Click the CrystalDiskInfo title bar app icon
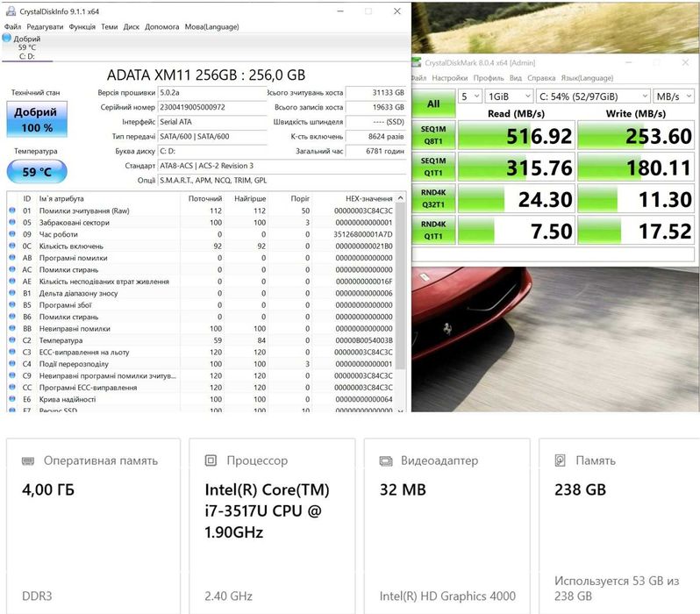700x614 pixels. (x=11, y=11)
